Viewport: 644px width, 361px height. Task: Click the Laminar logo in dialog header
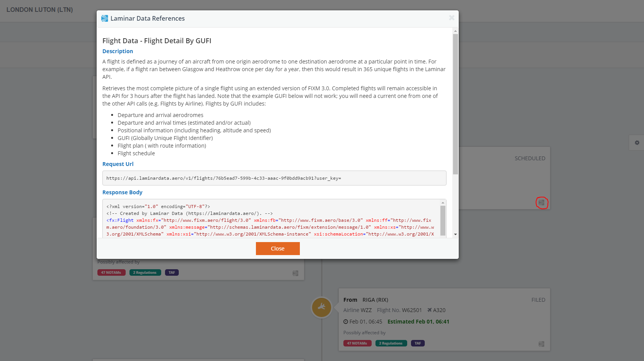(x=105, y=18)
